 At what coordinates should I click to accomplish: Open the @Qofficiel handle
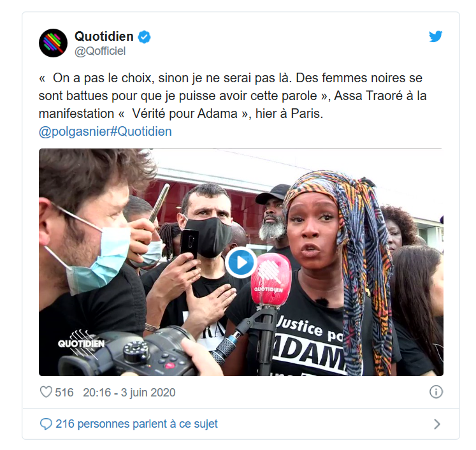point(100,51)
